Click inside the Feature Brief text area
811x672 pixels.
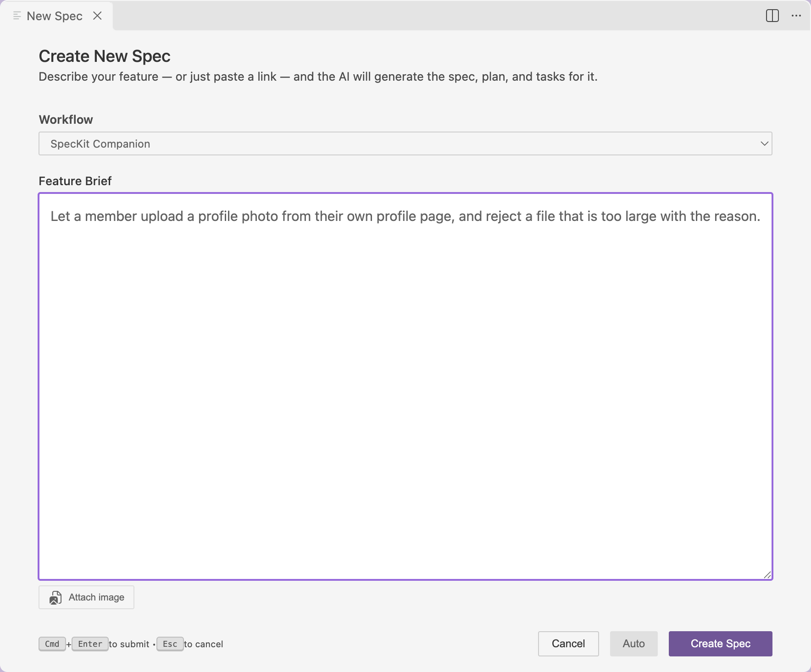tap(405, 386)
